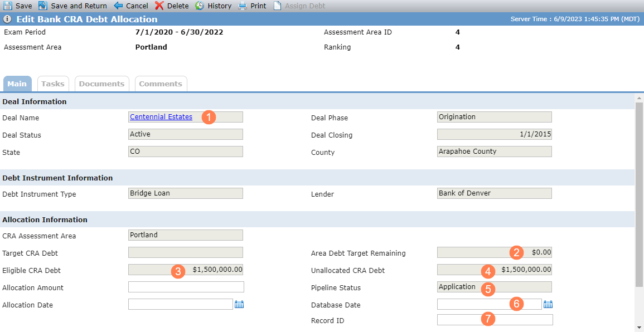This screenshot has height=332, width=644.
Task: Click the Record ID label
Action: (x=328, y=320)
